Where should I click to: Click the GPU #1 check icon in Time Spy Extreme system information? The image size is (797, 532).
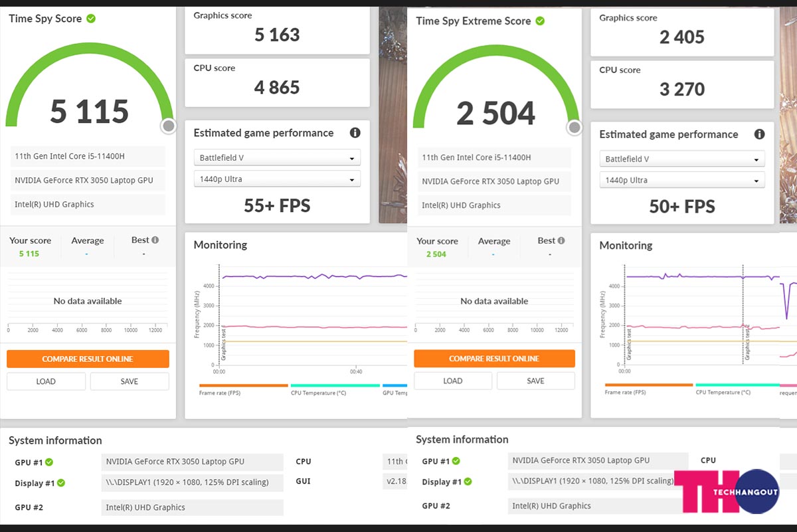pos(456,461)
